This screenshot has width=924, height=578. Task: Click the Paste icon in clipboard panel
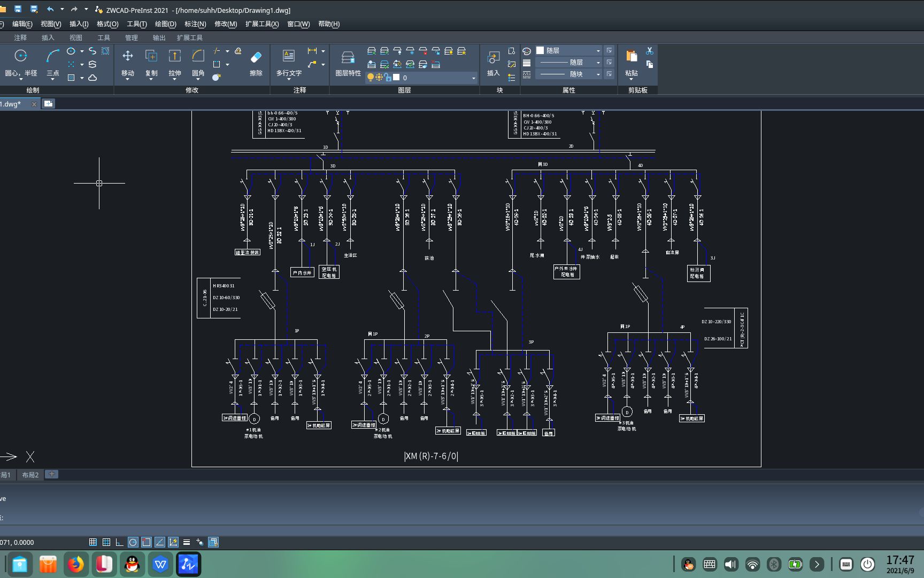pos(631,56)
